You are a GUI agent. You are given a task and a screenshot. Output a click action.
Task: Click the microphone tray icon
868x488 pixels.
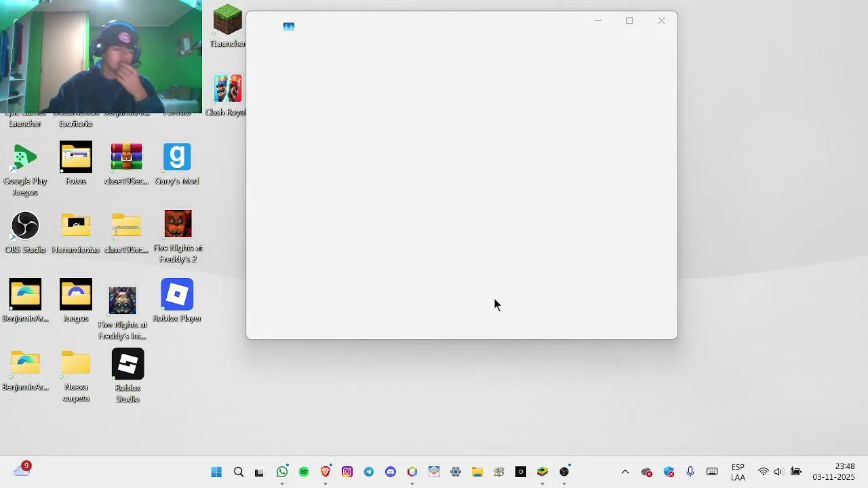click(690, 472)
